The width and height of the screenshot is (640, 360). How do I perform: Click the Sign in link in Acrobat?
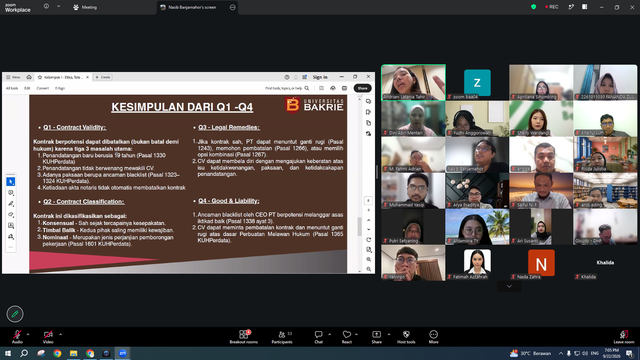[x=320, y=77]
